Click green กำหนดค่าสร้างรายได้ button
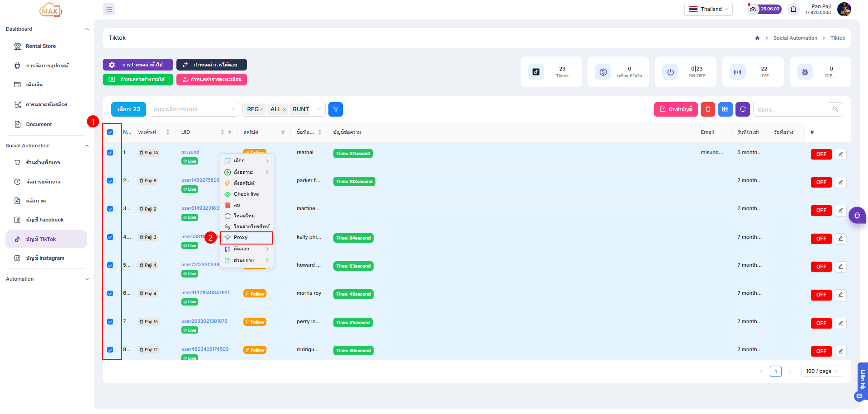 tap(138, 80)
